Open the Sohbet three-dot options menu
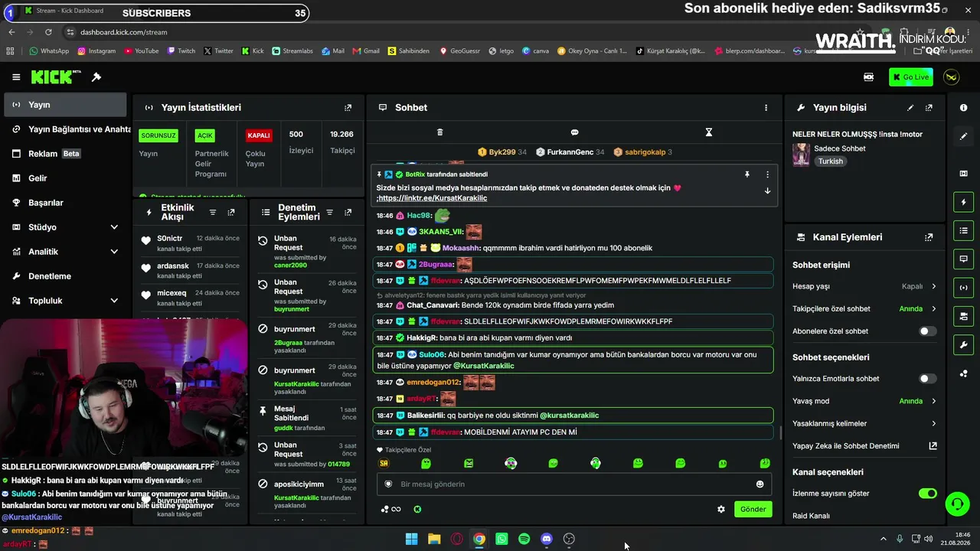Screen dimensions: 980x551 click(x=766, y=108)
